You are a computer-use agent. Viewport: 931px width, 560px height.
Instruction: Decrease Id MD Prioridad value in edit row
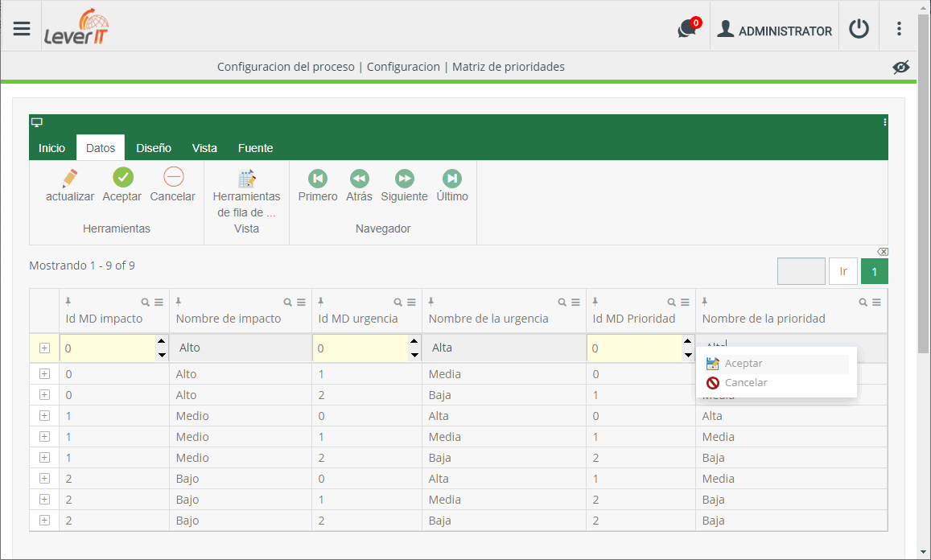(x=687, y=355)
